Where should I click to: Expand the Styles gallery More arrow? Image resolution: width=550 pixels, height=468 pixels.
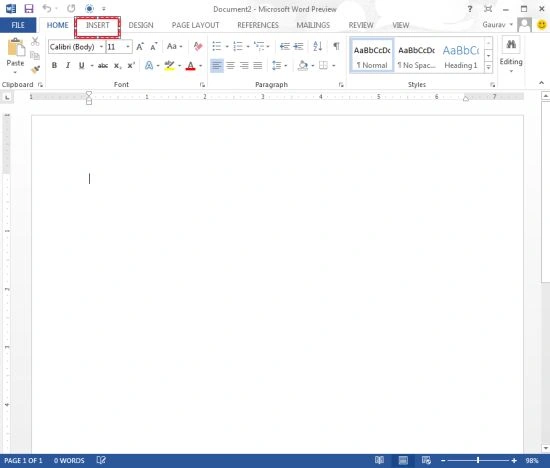click(489, 67)
